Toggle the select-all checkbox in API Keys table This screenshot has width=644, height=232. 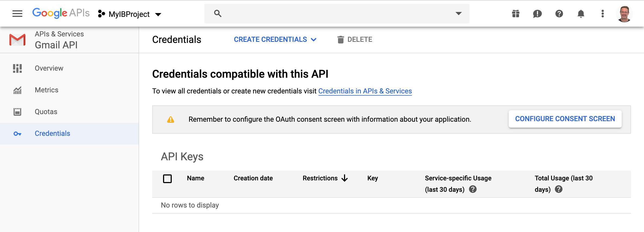click(x=167, y=178)
